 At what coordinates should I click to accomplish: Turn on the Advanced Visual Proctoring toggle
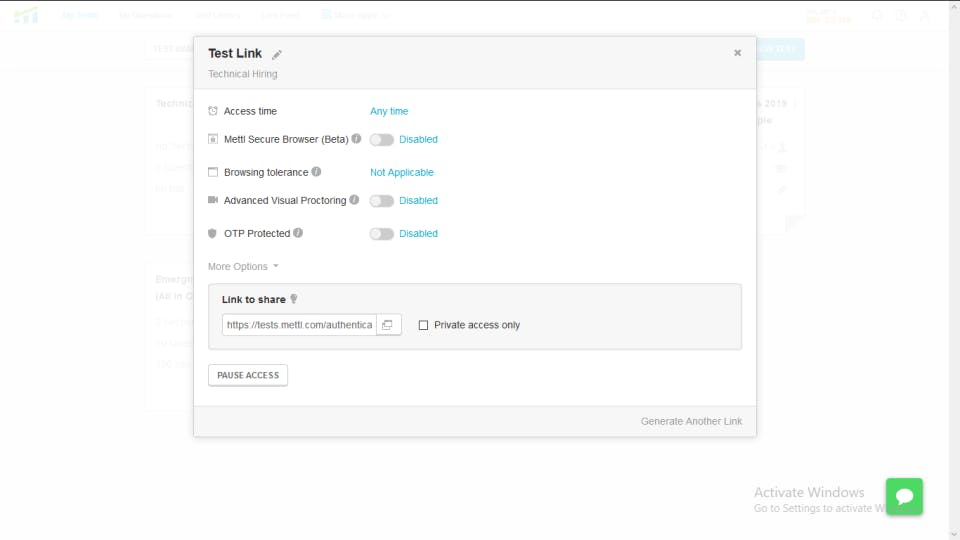tap(381, 201)
